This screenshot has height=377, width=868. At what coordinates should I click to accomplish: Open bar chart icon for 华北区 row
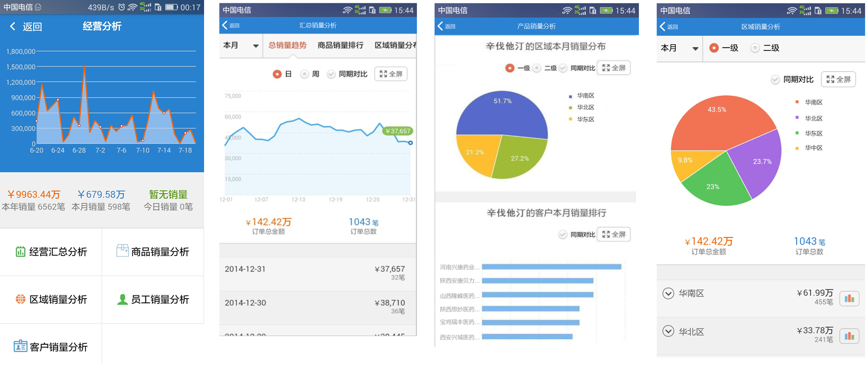[x=849, y=336]
